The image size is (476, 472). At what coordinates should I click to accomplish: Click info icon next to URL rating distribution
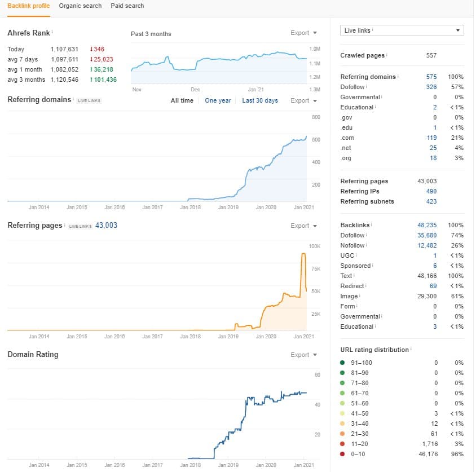coord(412,349)
